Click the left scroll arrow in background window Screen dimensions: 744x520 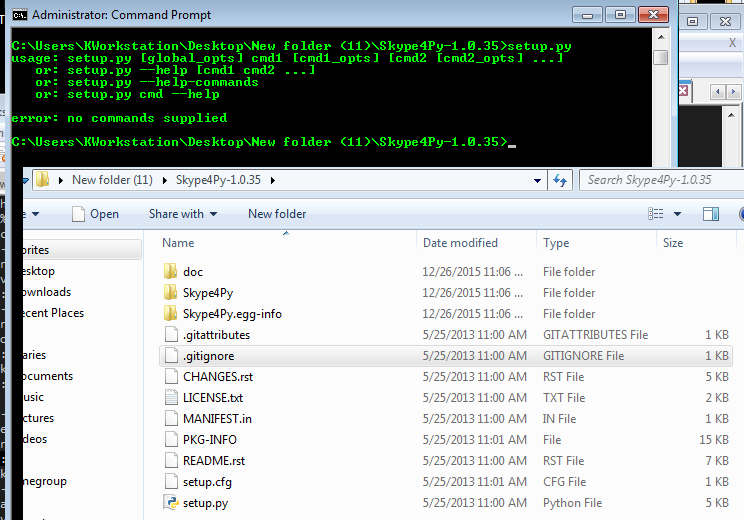pyautogui.click(x=717, y=91)
